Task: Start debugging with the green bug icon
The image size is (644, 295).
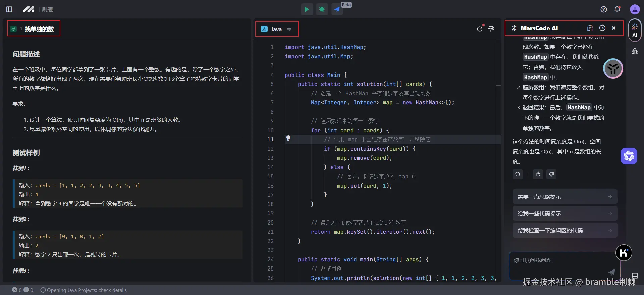Action: coord(322,9)
